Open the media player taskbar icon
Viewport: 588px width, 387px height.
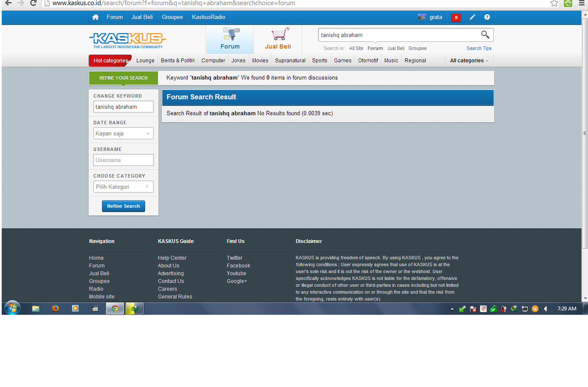click(75, 308)
